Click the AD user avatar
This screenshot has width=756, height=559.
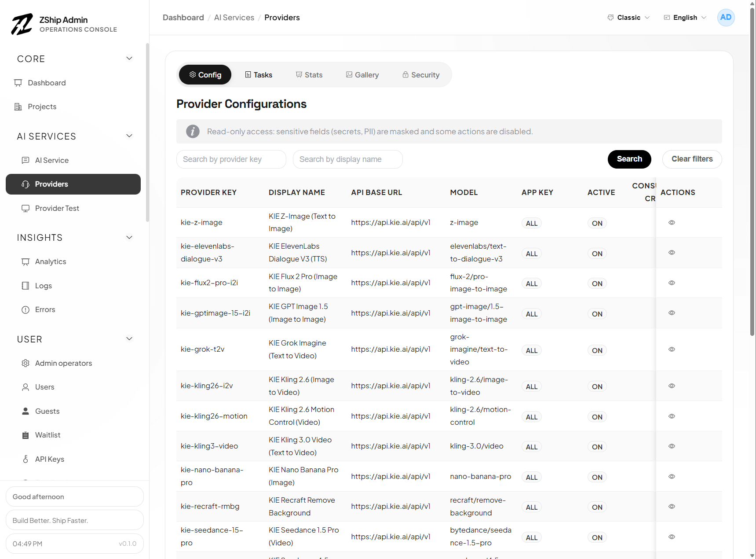(726, 18)
